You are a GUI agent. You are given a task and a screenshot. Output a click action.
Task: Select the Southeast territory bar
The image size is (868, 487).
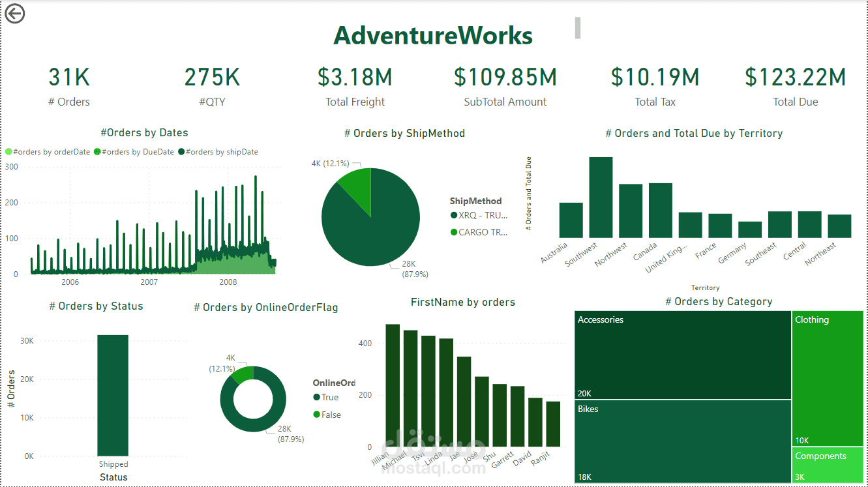click(x=780, y=224)
